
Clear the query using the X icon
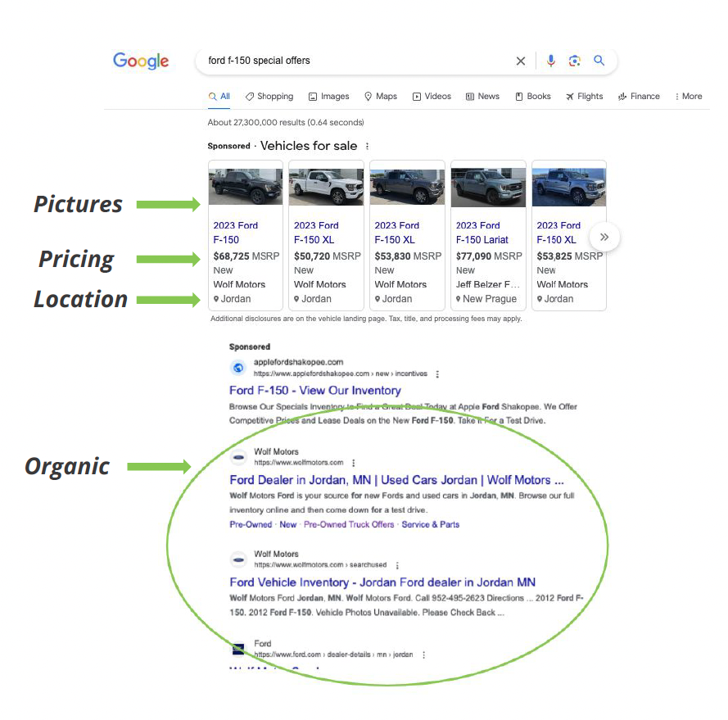pos(521,61)
